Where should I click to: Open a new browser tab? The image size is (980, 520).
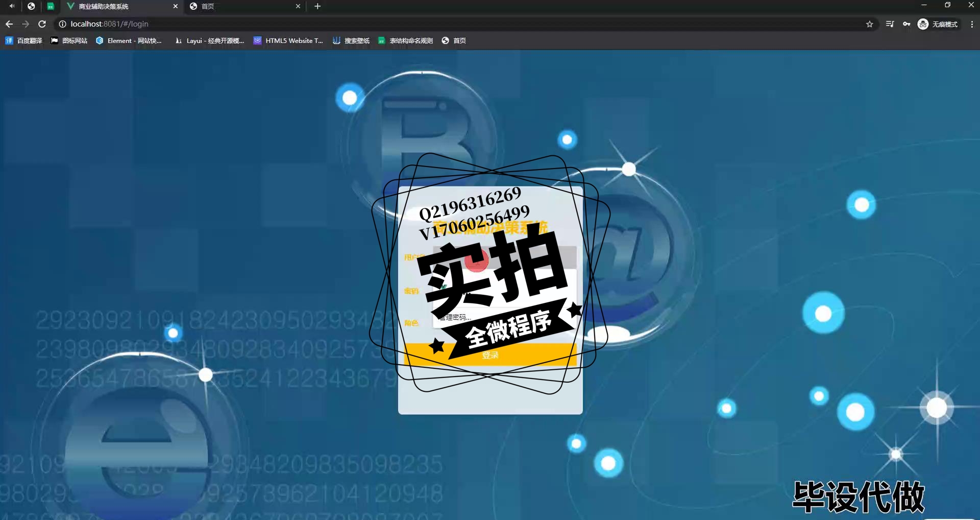[x=317, y=6]
